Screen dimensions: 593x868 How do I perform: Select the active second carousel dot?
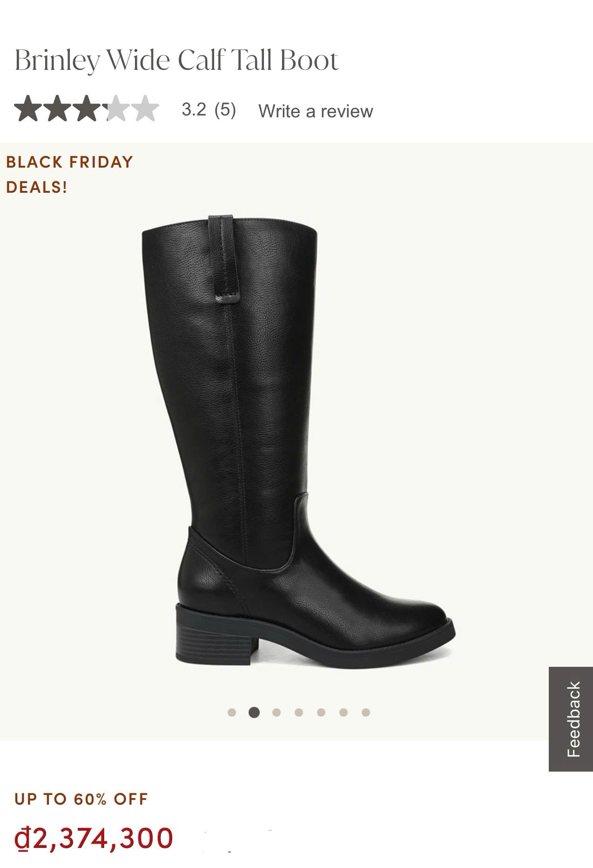(254, 712)
